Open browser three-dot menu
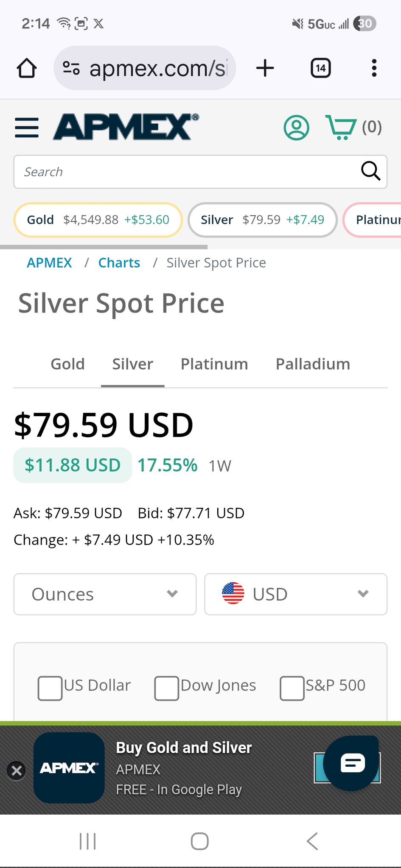Screen dimensions: 401x868 point(373,68)
